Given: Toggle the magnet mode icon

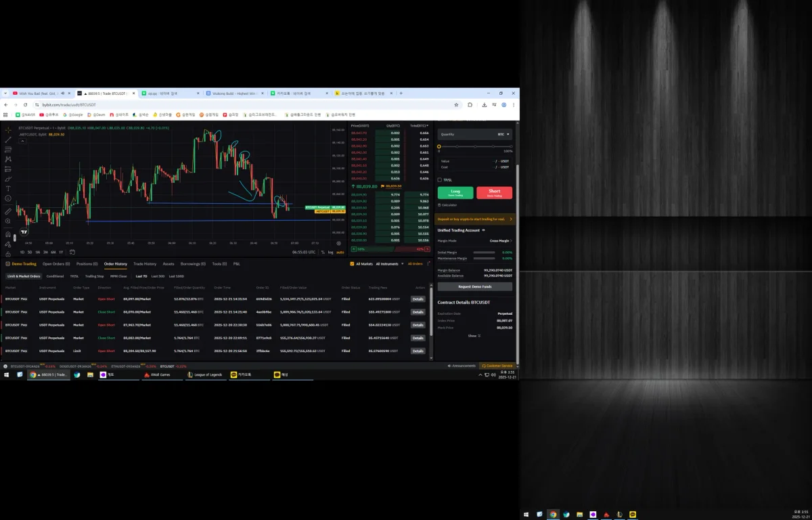Looking at the screenshot, I should point(8,234).
